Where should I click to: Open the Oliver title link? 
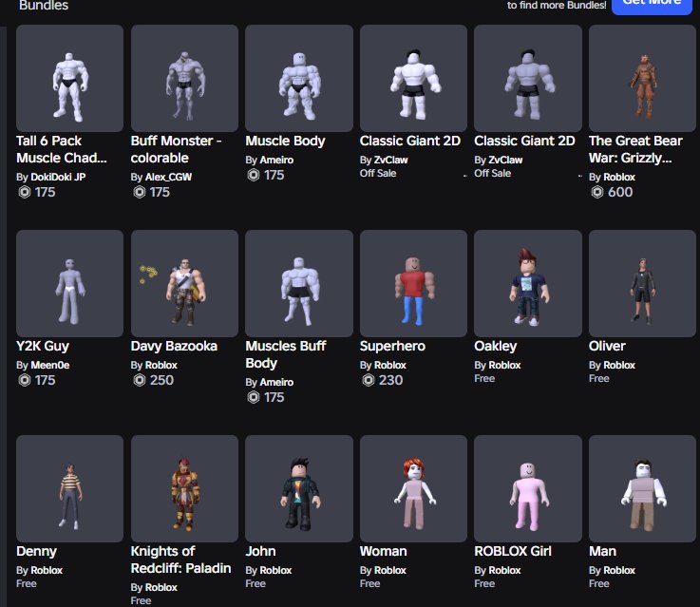coord(607,347)
